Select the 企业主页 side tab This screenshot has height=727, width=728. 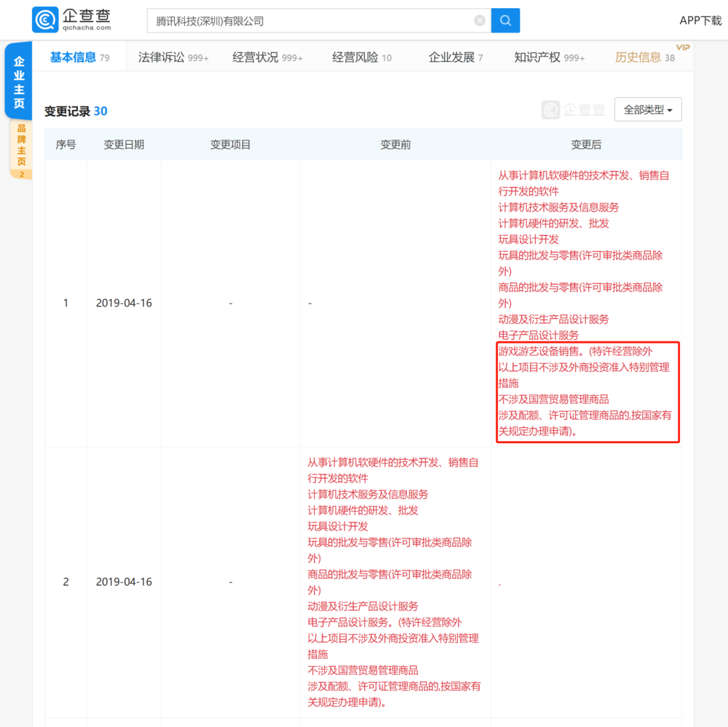tap(19, 82)
